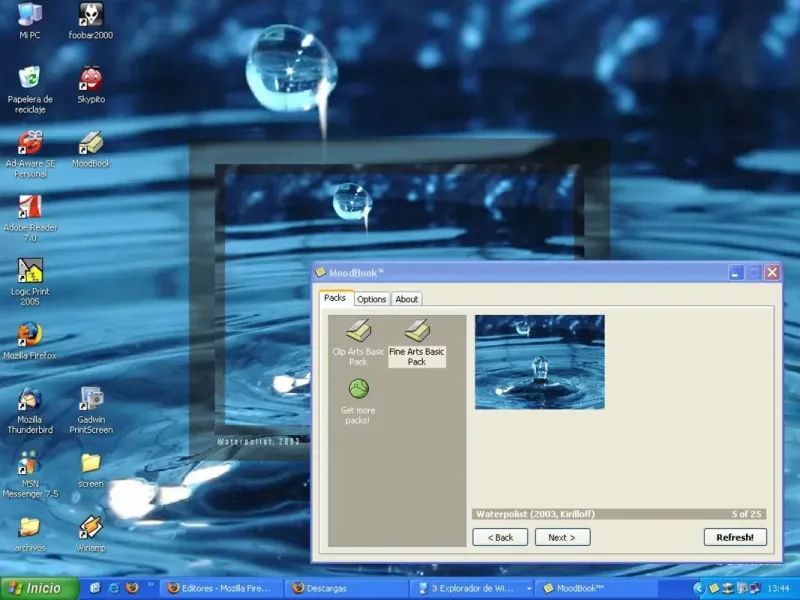Select the Skypito desktop shortcut
800x600 pixels.
(91, 85)
